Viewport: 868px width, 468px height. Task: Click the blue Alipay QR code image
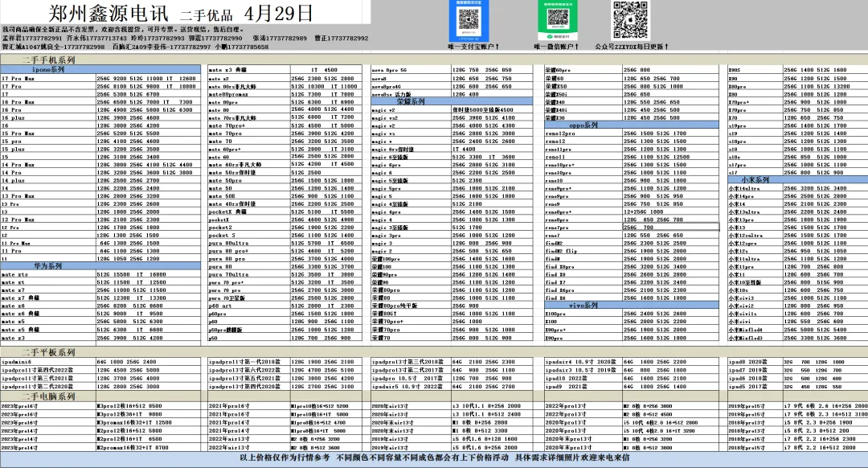click(469, 20)
